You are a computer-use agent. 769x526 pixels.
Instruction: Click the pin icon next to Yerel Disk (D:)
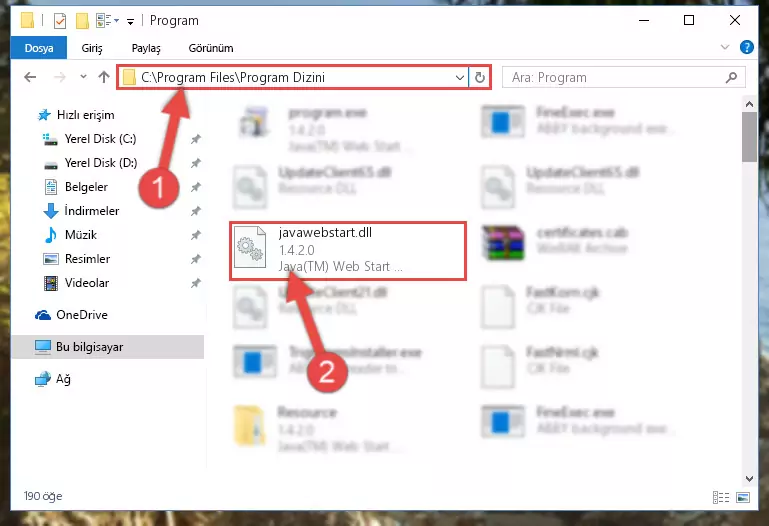(196, 163)
